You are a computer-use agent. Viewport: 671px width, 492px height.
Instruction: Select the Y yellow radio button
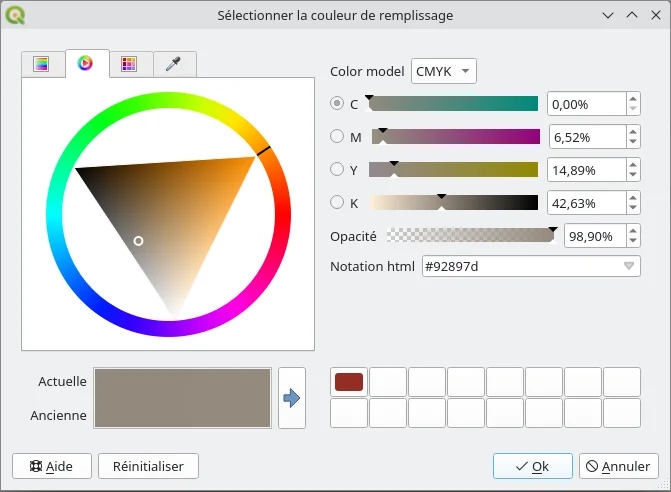337,170
